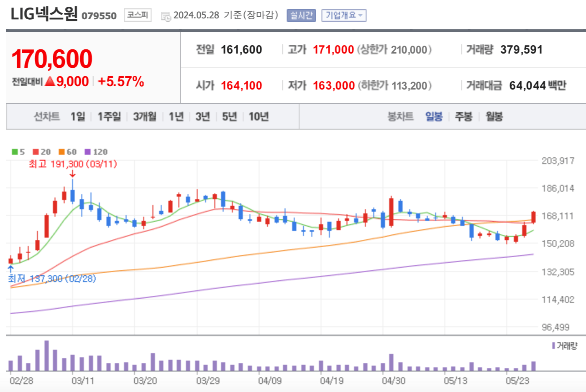Select the 1년 line chart tab

click(176, 116)
